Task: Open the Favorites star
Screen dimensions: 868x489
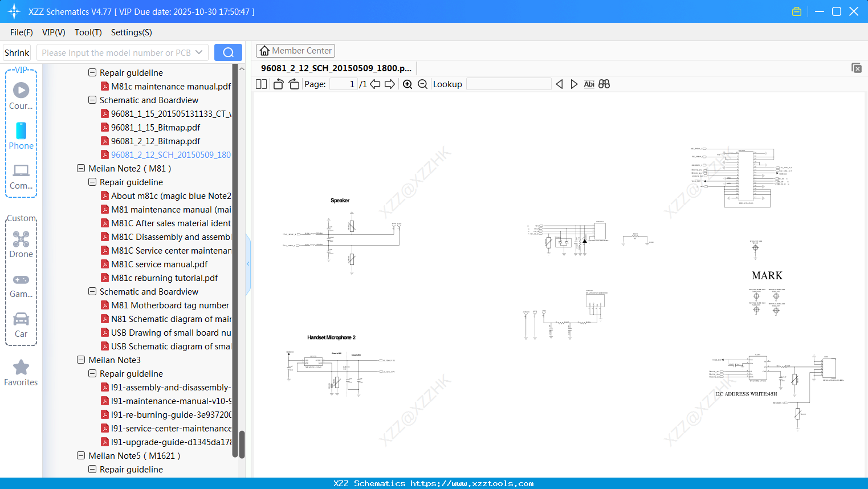Action: [x=21, y=373]
